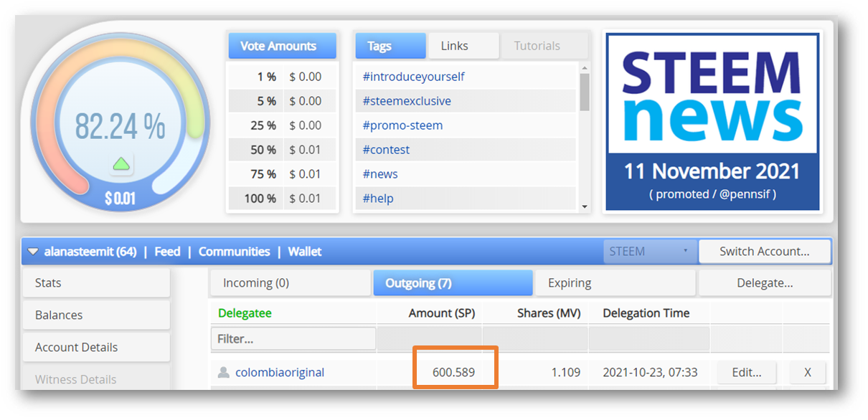The image size is (868, 420).
Task: Open the colombiaoriginal delegatee link
Action: [x=280, y=372]
